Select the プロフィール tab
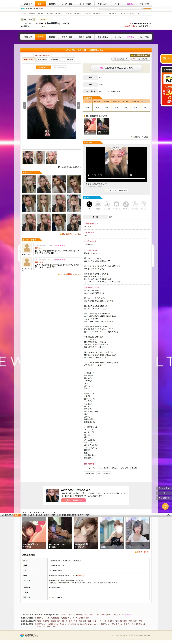This screenshot has width=172, height=644. 28,59
